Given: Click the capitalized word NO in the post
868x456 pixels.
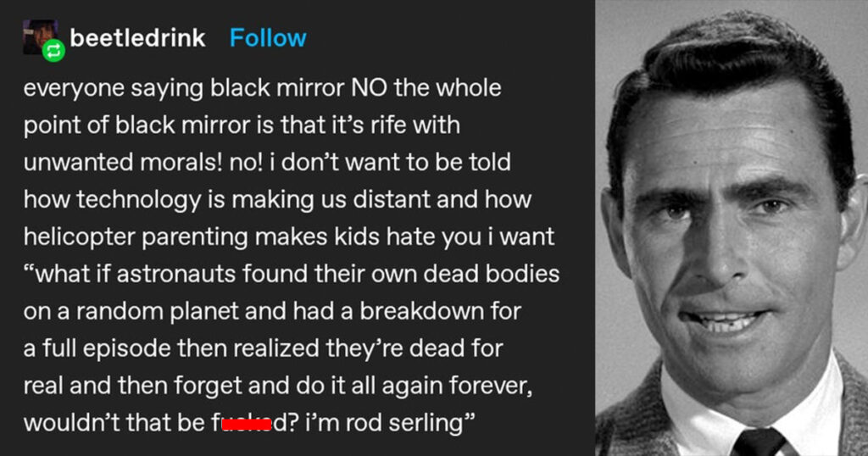Looking at the screenshot, I should [370, 88].
